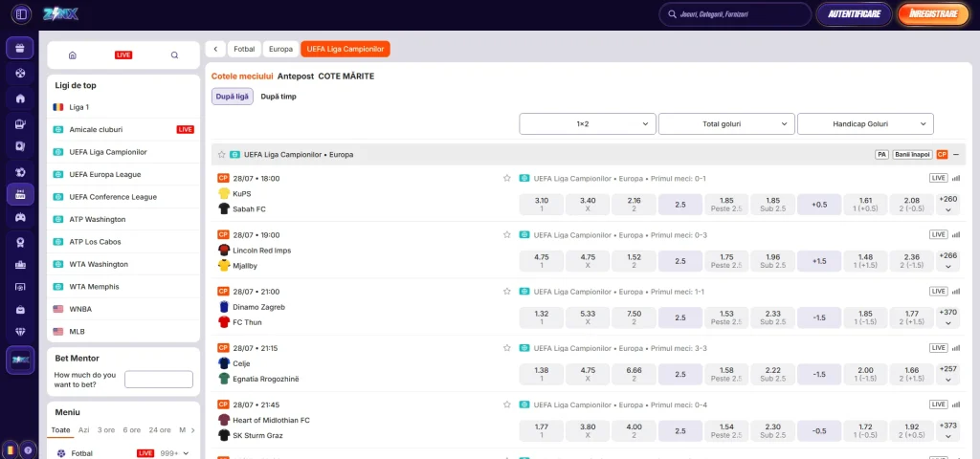Expand the Fotbal sport list chevron
The height and width of the screenshot is (459, 980).
click(186, 453)
